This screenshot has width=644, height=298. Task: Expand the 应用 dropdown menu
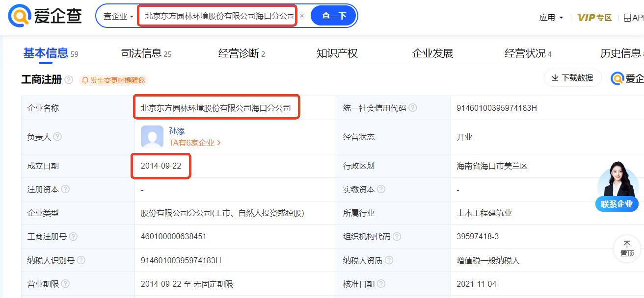pos(551,18)
